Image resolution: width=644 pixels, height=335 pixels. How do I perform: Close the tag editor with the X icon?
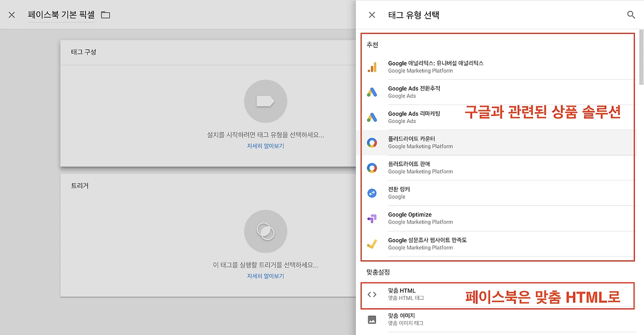click(12, 15)
